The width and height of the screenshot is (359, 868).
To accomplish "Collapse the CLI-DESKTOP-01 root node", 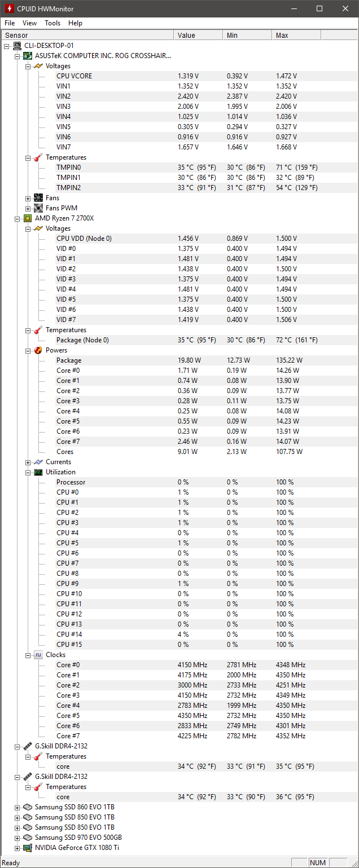I will (7, 46).
